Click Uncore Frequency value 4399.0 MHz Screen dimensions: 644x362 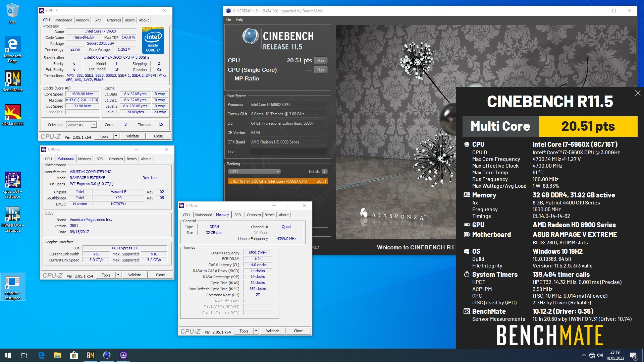click(x=286, y=239)
